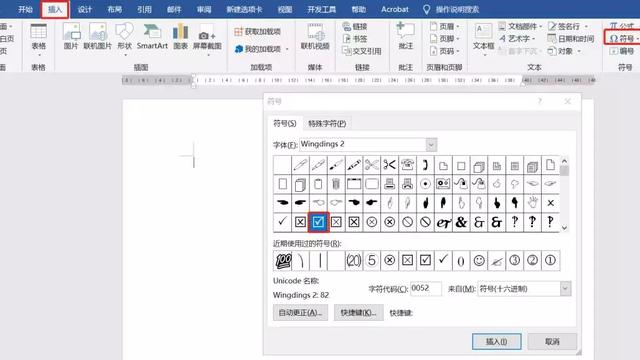Select the 符号(S) tab in dialog

point(285,123)
